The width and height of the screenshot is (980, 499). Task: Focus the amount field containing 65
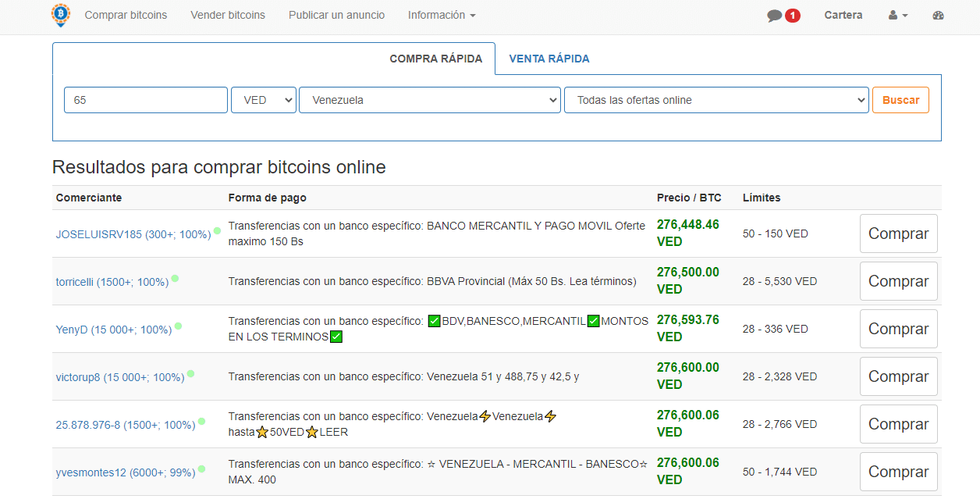(146, 100)
